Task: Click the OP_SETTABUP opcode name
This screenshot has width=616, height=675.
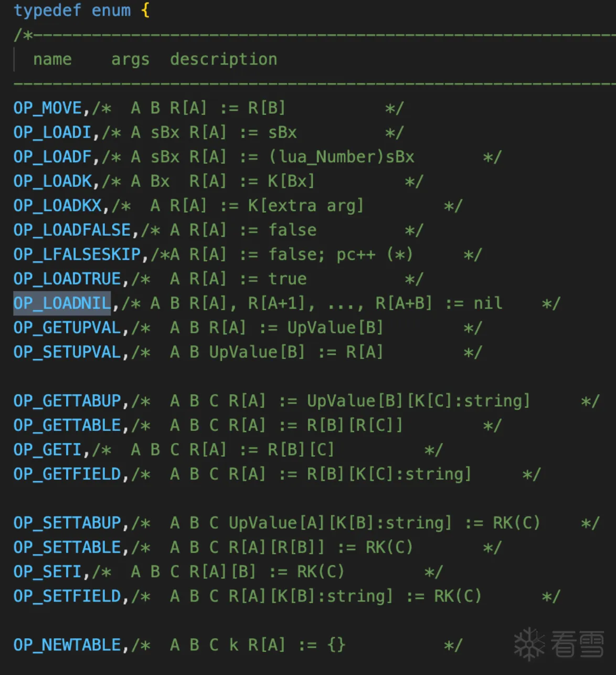Action: click(67, 523)
